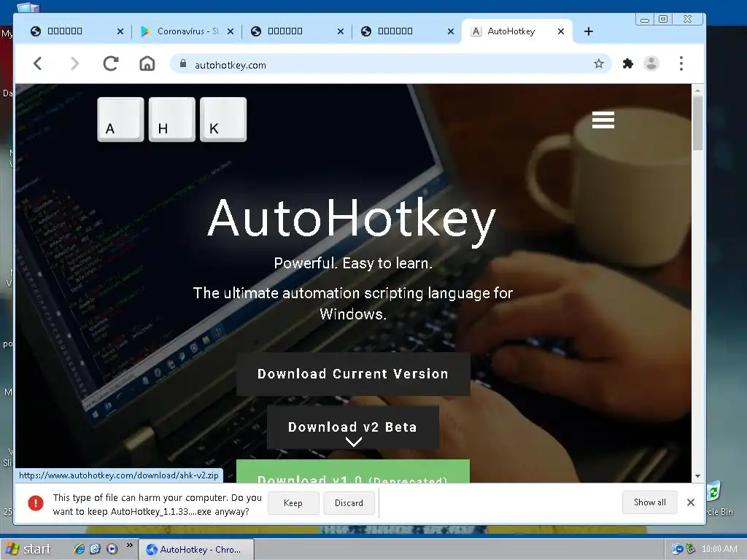Click the address bar with autohotkey.com

pyautogui.click(x=391, y=64)
